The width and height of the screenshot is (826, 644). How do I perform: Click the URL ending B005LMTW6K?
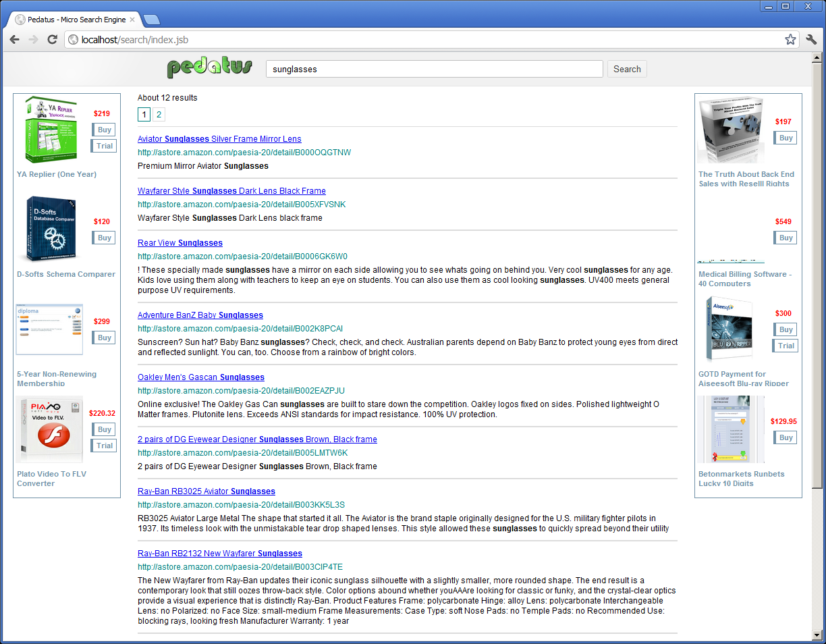pos(243,453)
